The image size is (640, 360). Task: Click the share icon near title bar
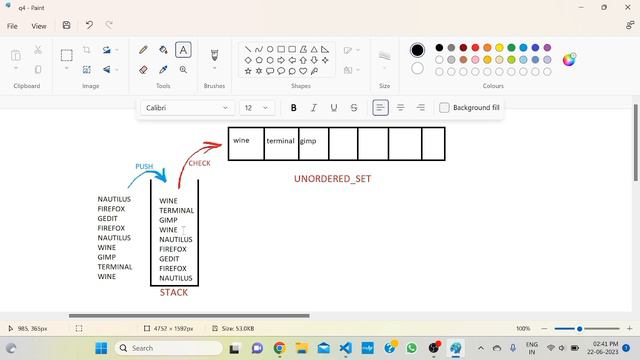click(630, 25)
